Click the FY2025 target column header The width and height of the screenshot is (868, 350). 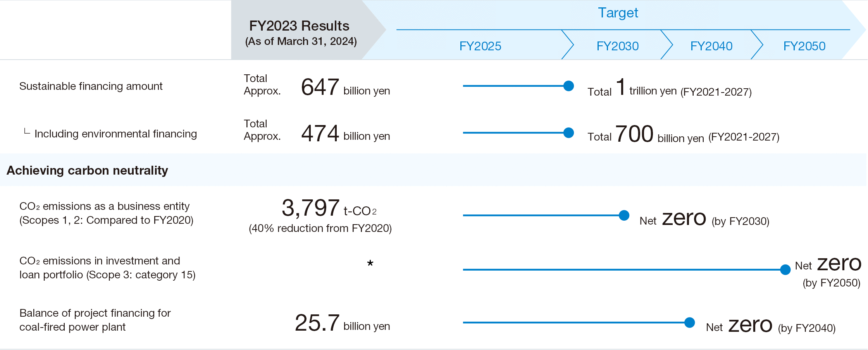click(480, 46)
